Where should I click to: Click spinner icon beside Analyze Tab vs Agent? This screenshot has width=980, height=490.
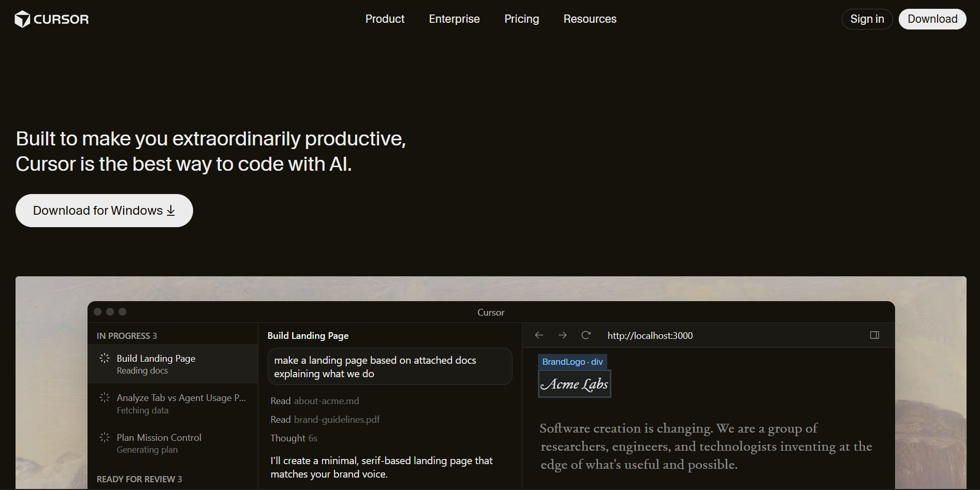coord(105,397)
